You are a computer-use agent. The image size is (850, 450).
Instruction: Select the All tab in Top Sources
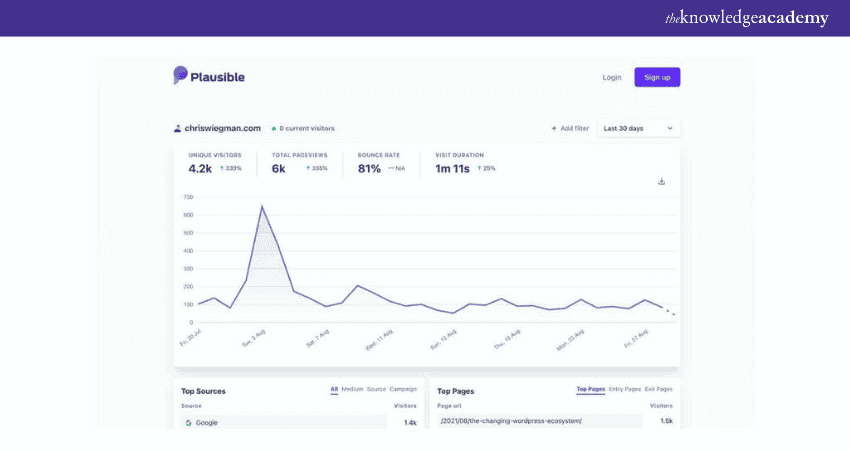(334, 389)
